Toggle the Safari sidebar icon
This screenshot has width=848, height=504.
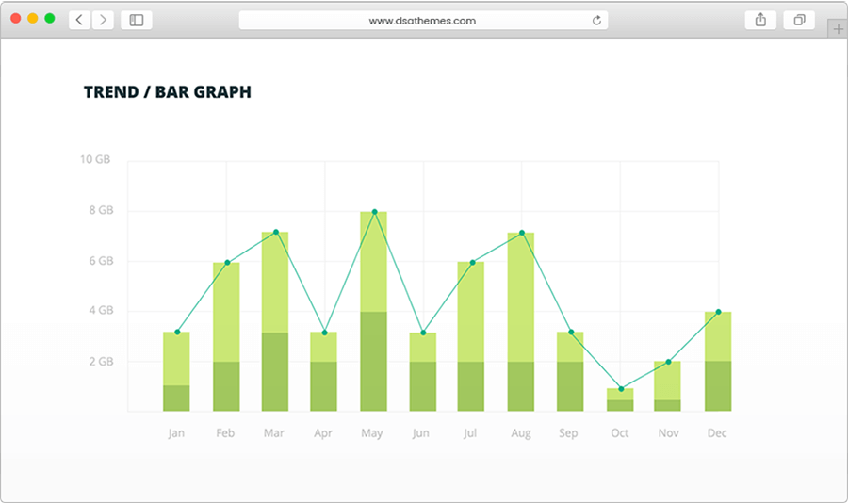point(136,20)
